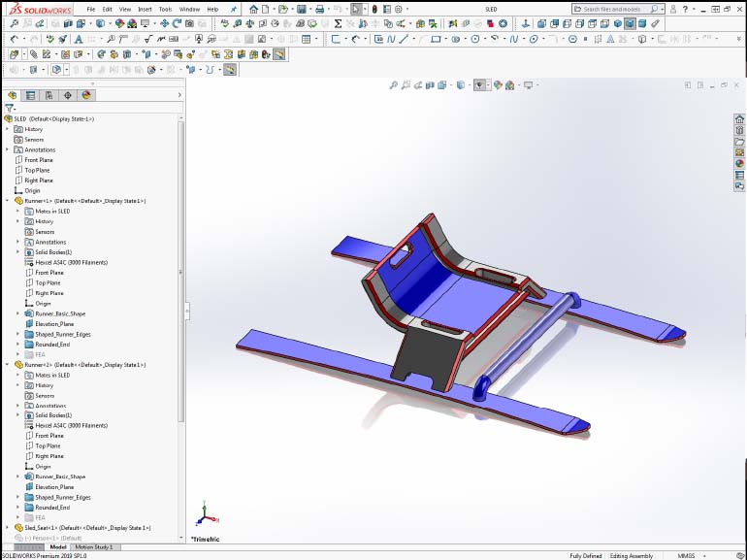The image size is (747, 560).
Task: Open the Insert menu
Action: (145, 9)
